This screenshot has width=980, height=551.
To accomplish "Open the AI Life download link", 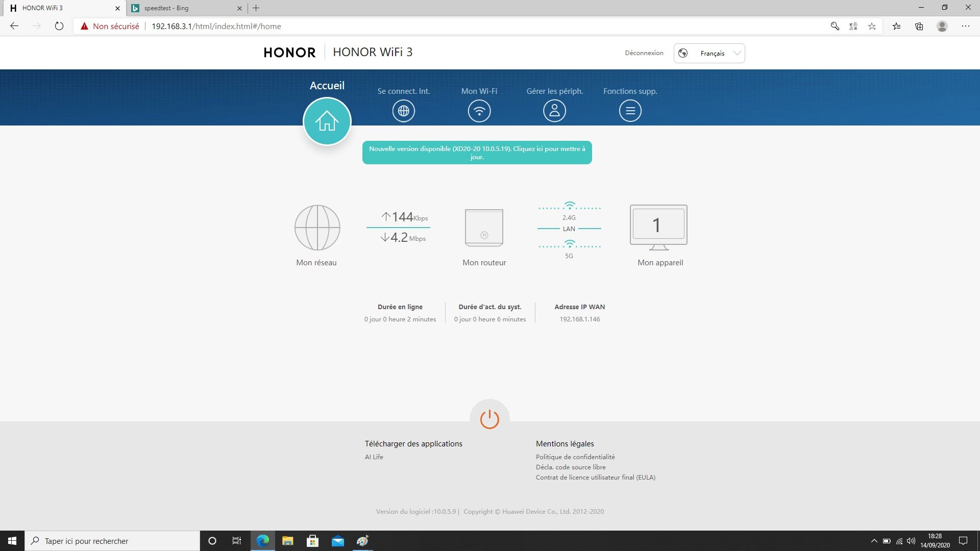I will click(x=374, y=457).
